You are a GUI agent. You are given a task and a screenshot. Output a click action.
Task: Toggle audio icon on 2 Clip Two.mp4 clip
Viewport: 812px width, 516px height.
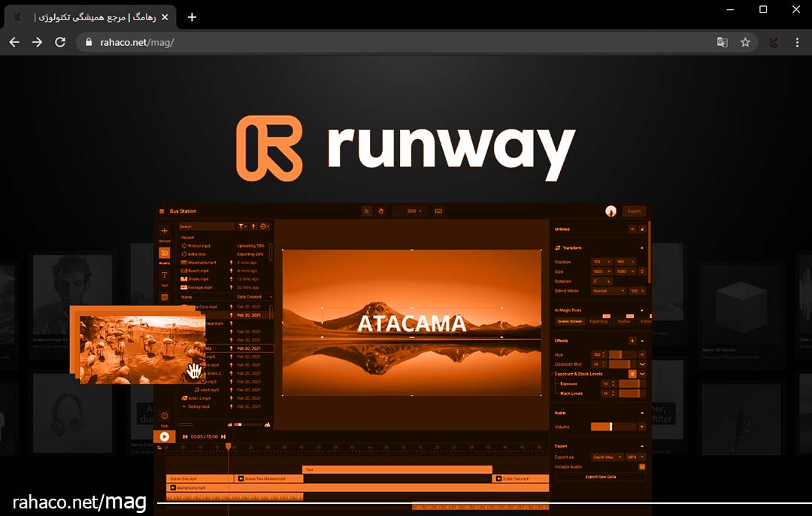coord(498,478)
